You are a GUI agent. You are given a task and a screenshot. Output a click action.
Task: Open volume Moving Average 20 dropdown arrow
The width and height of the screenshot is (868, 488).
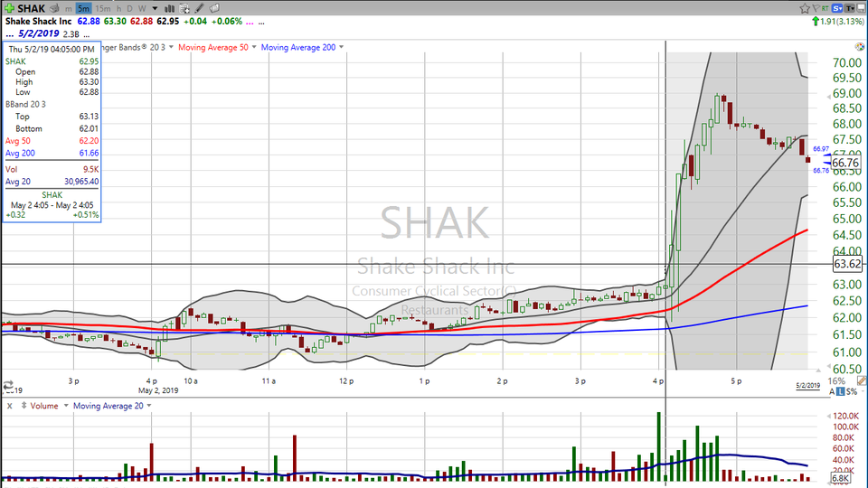149,406
